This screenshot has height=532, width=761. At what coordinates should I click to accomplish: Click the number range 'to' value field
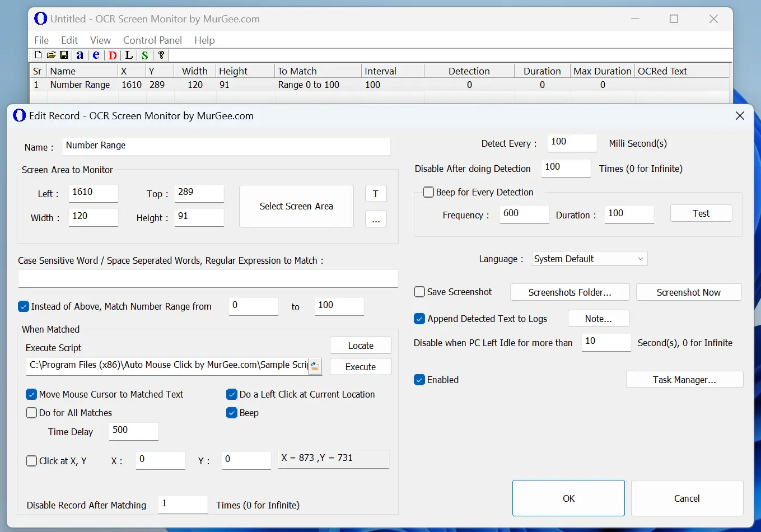[x=339, y=306]
